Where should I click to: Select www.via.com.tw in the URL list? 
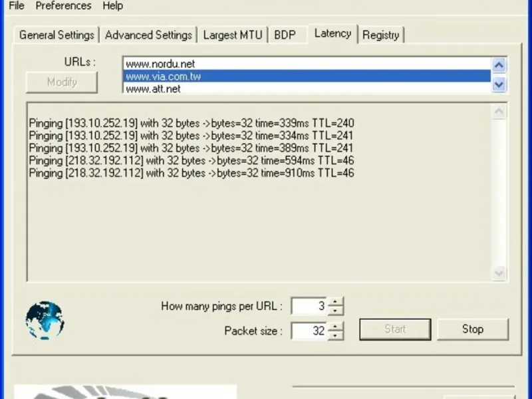click(307, 76)
